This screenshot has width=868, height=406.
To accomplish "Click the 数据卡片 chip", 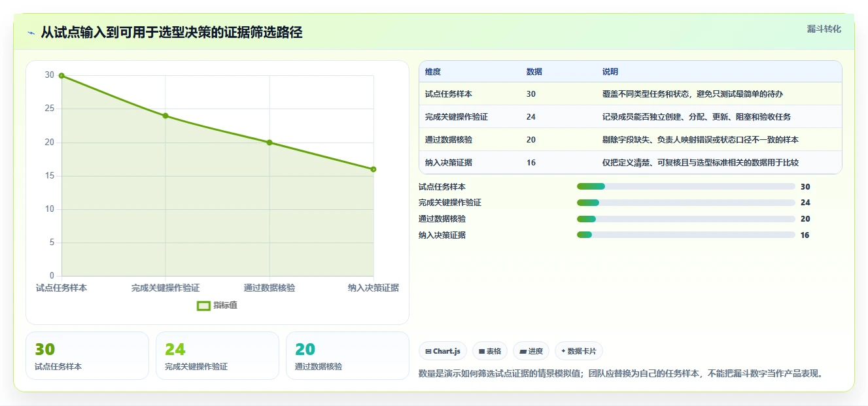I will tap(579, 351).
